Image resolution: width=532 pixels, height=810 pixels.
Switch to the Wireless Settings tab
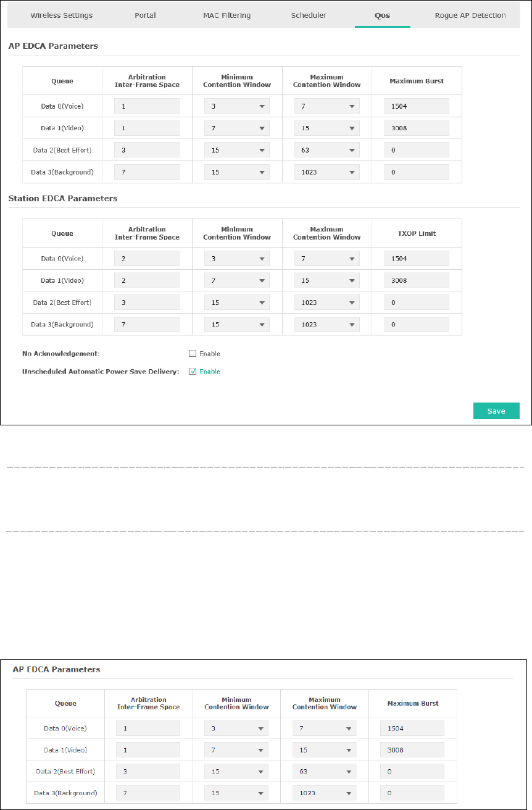(x=62, y=15)
